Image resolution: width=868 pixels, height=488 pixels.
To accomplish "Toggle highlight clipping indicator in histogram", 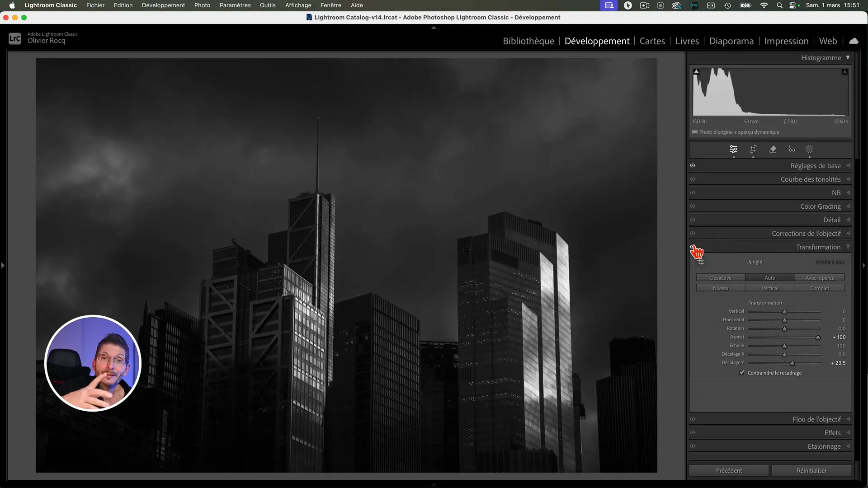I will click(844, 71).
